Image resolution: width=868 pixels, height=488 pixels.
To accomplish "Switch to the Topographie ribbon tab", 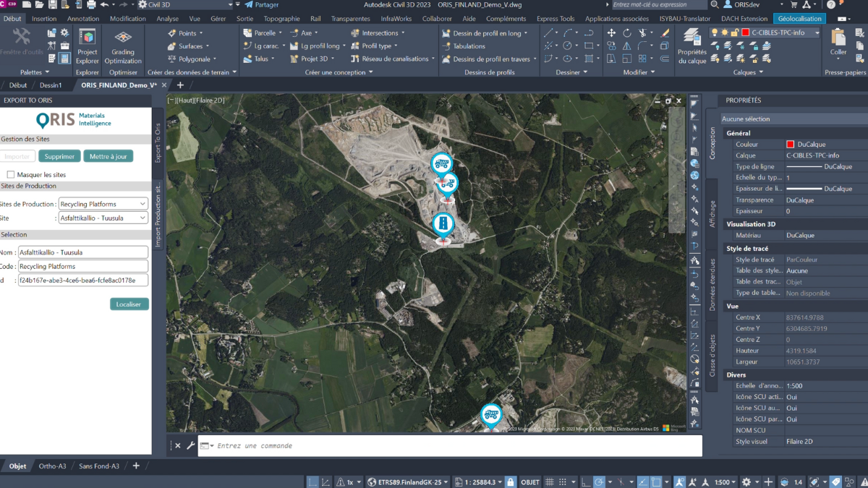I will [x=281, y=19].
